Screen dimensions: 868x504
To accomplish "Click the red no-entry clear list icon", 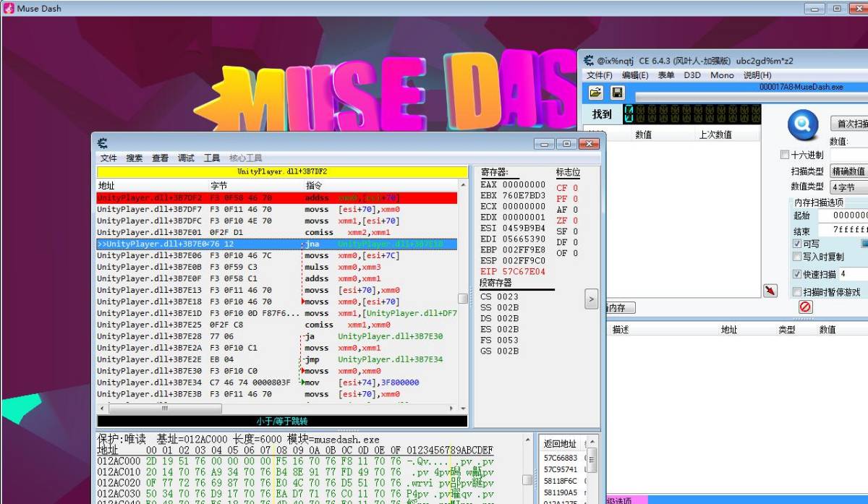I will point(805,307).
